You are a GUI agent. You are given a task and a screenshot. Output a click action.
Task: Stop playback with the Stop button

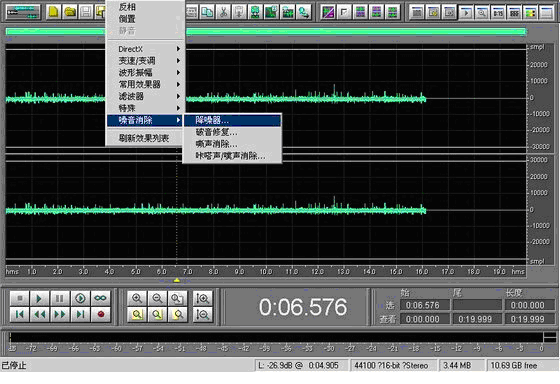[x=20, y=298]
